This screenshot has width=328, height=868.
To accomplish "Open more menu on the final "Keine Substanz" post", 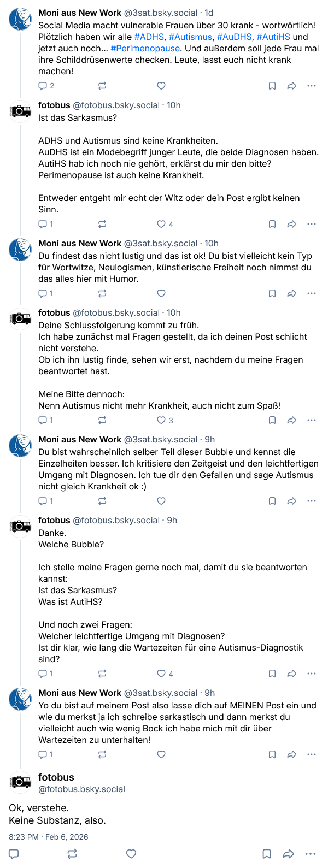I will [x=311, y=854].
